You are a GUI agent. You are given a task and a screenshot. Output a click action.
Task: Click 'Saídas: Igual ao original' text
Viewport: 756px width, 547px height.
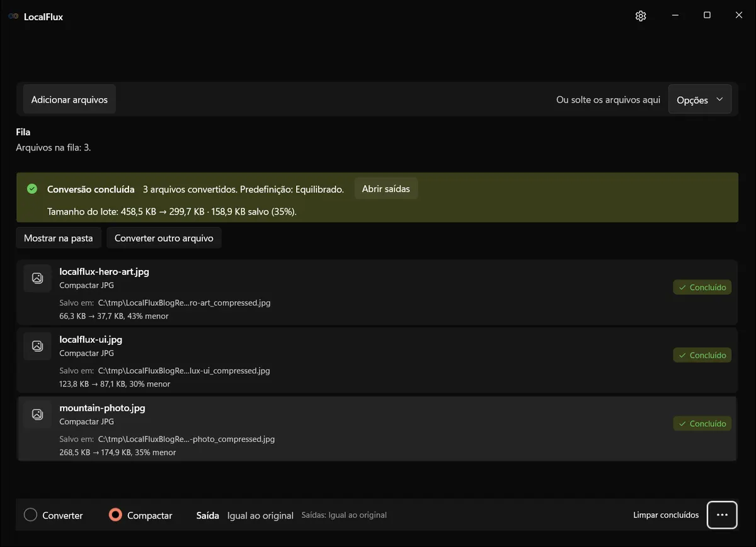[344, 515]
